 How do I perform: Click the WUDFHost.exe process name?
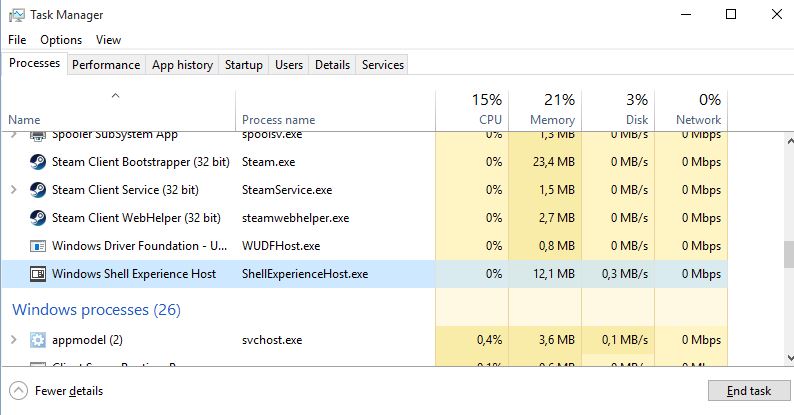point(281,246)
